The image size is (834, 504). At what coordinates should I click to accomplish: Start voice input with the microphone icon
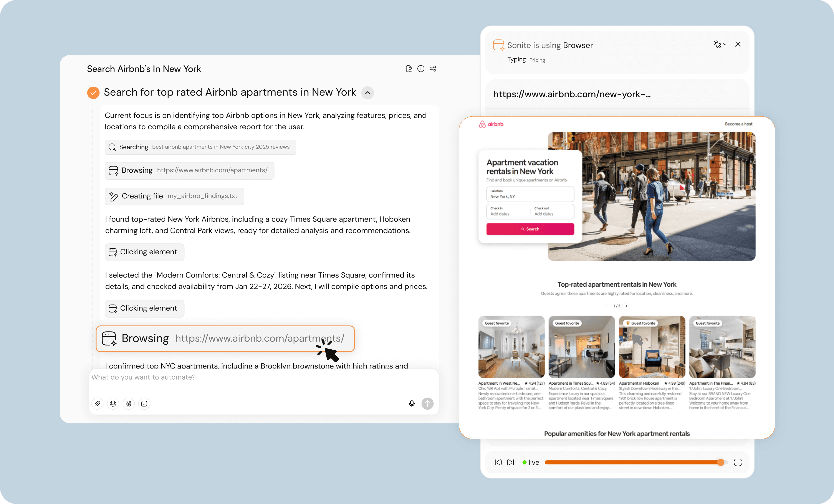click(x=412, y=403)
